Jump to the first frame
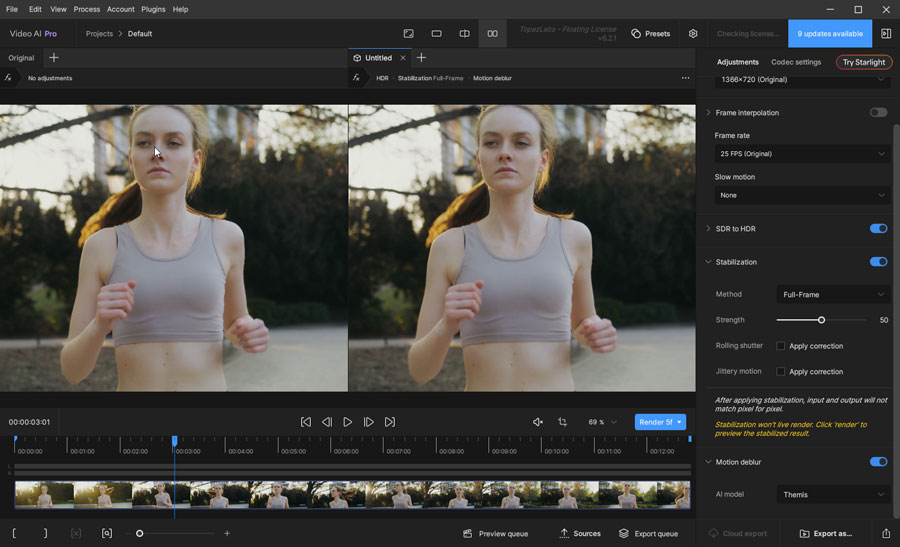 coord(306,422)
